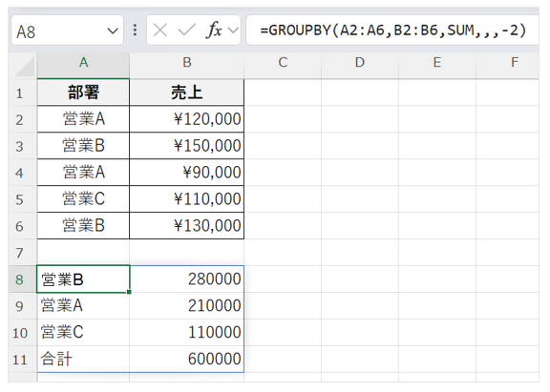Click the three-dot handle beside Name Box
Viewport: 550px width, 392px height.
click(135, 31)
